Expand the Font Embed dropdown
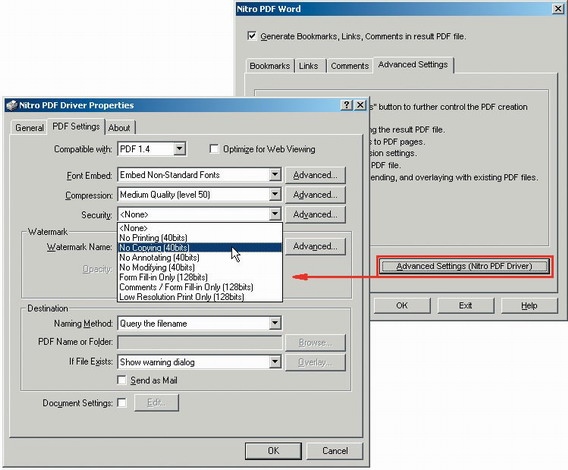The height and width of the screenshot is (470, 568). pyautogui.click(x=275, y=175)
